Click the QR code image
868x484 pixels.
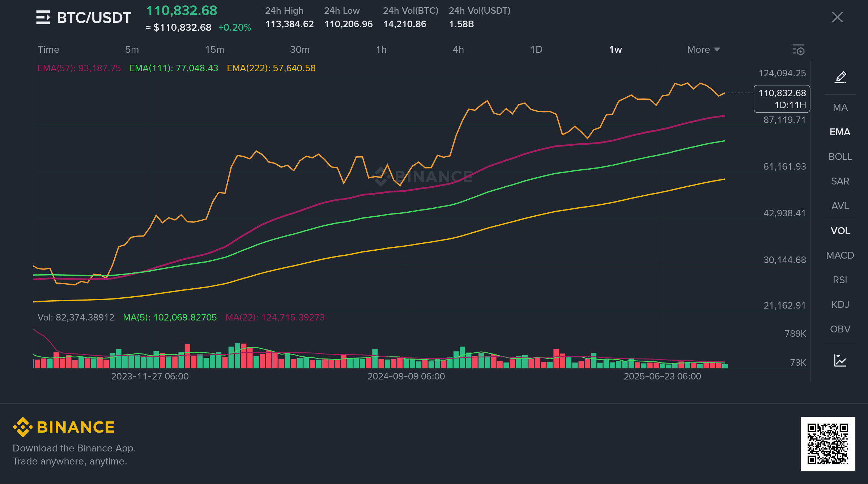click(827, 444)
